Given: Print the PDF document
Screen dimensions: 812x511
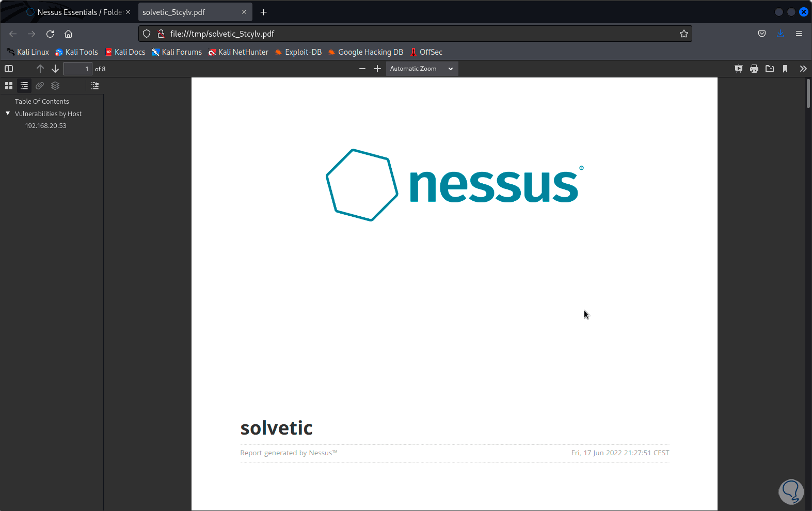Looking at the screenshot, I should point(754,69).
